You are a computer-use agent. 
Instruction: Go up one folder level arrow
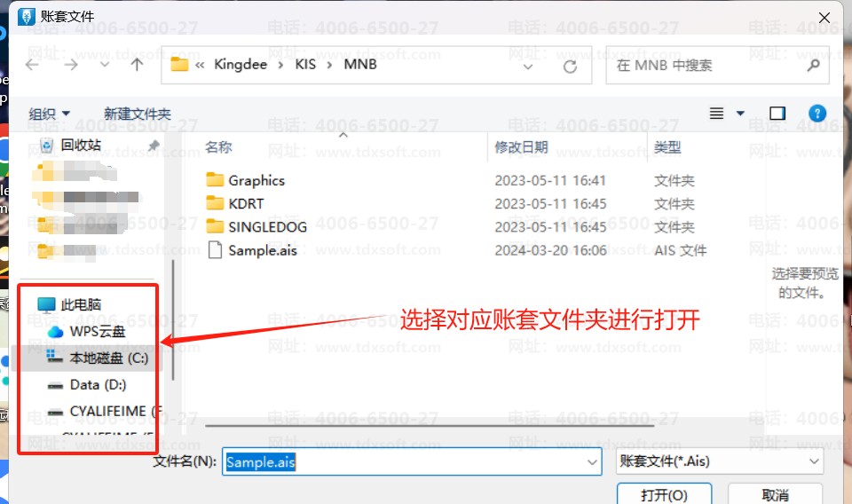tap(137, 65)
